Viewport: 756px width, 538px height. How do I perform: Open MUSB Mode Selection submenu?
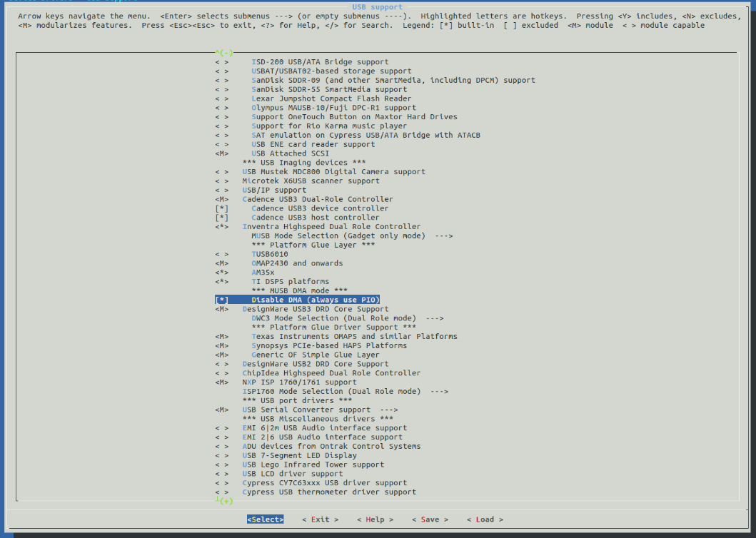(352, 235)
